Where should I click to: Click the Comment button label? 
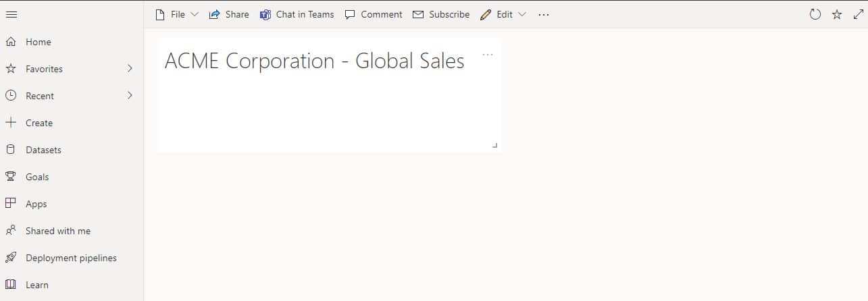pyautogui.click(x=382, y=14)
